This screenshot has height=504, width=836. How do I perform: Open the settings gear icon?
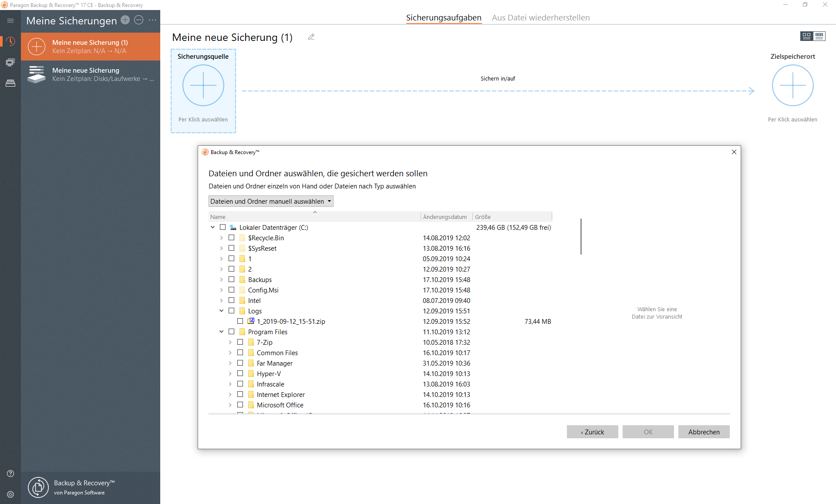point(10,494)
